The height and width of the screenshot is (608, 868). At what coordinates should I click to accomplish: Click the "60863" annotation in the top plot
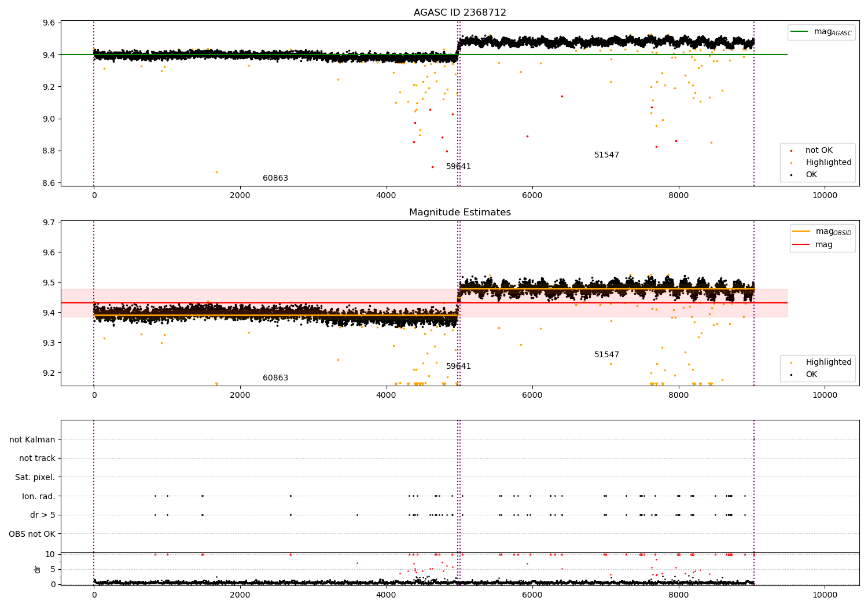tap(275, 178)
